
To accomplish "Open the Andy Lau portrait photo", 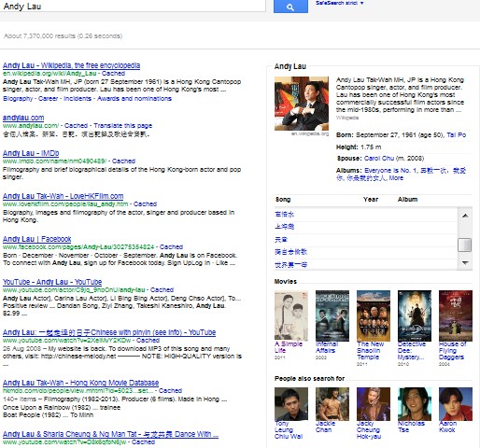I will tap(302, 104).
